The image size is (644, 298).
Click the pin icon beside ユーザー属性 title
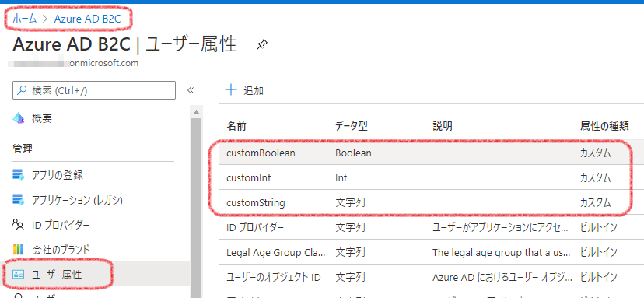pos(262,45)
